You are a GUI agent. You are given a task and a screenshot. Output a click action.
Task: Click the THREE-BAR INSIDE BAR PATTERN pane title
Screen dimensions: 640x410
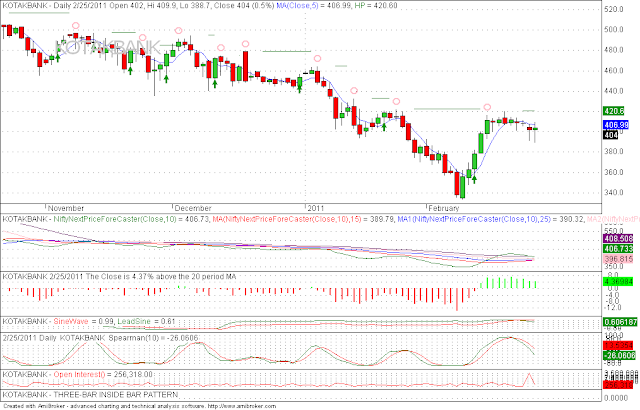coord(90,395)
